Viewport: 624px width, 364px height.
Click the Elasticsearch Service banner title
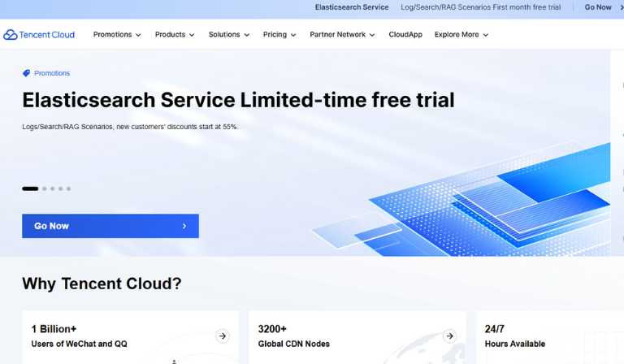(352, 7)
